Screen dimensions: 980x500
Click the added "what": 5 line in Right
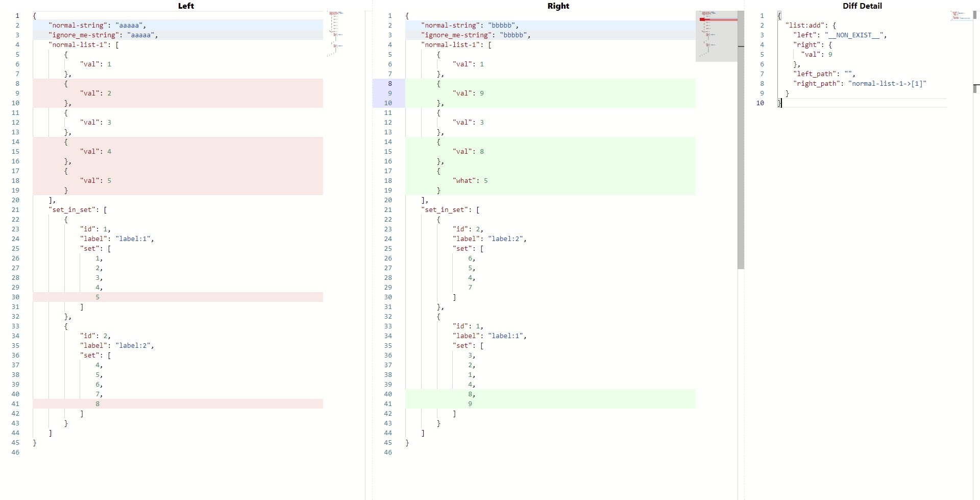469,180
